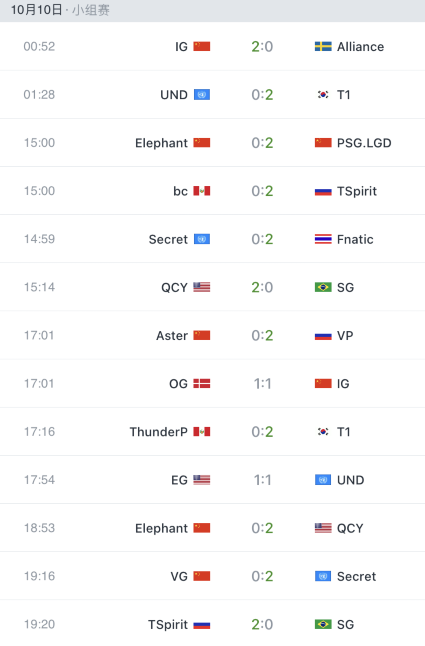
Task: Click the USA flag next to EG
Action: point(202,480)
